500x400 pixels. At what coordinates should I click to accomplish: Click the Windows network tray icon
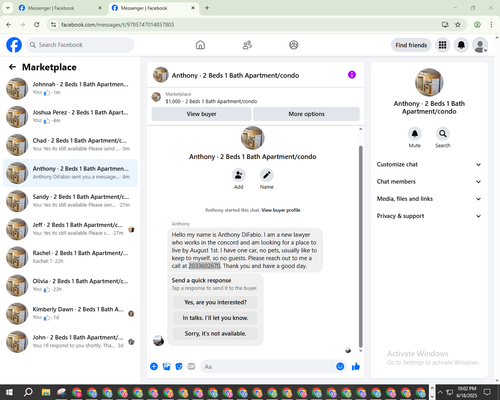click(450, 392)
